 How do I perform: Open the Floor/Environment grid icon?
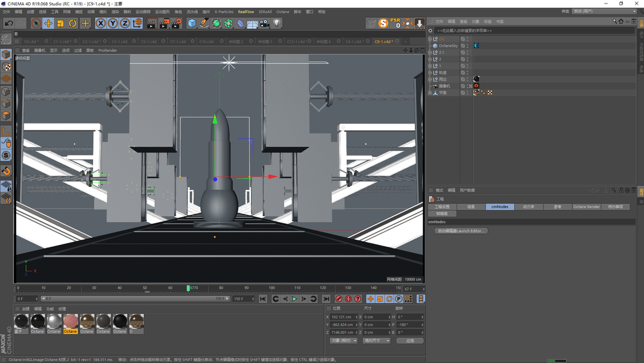coord(252,24)
